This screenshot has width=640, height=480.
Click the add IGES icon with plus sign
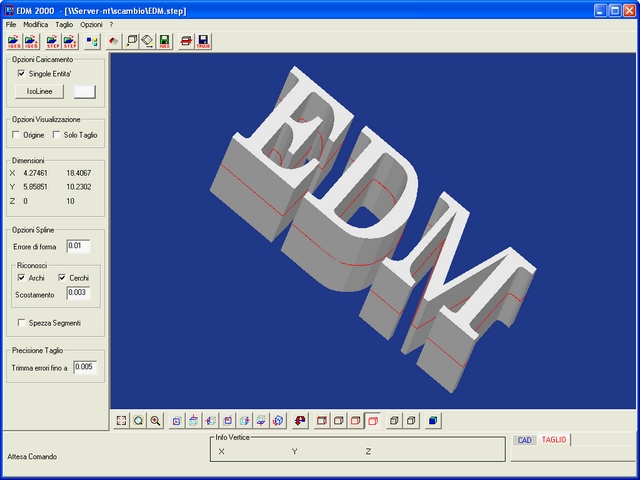click(x=31, y=41)
